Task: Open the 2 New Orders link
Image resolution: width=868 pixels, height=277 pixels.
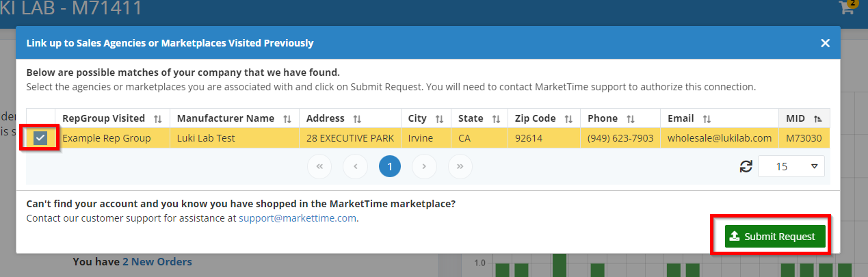Action: click(157, 261)
